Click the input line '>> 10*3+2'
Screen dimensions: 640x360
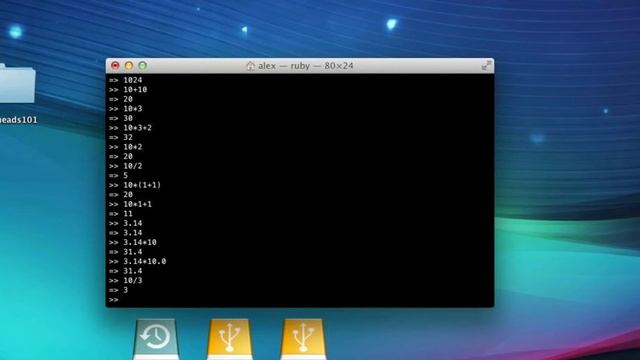click(130, 128)
